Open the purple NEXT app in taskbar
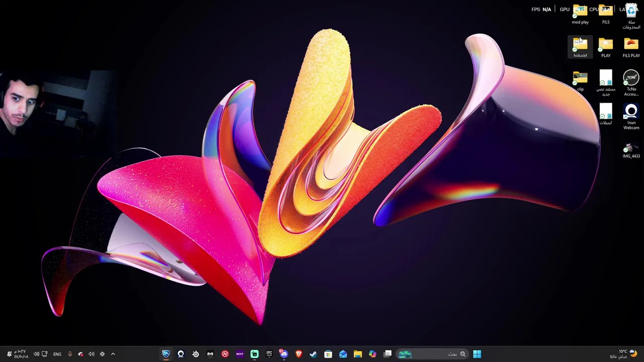The height and width of the screenshot is (362, 644). pyautogui.click(x=239, y=354)
